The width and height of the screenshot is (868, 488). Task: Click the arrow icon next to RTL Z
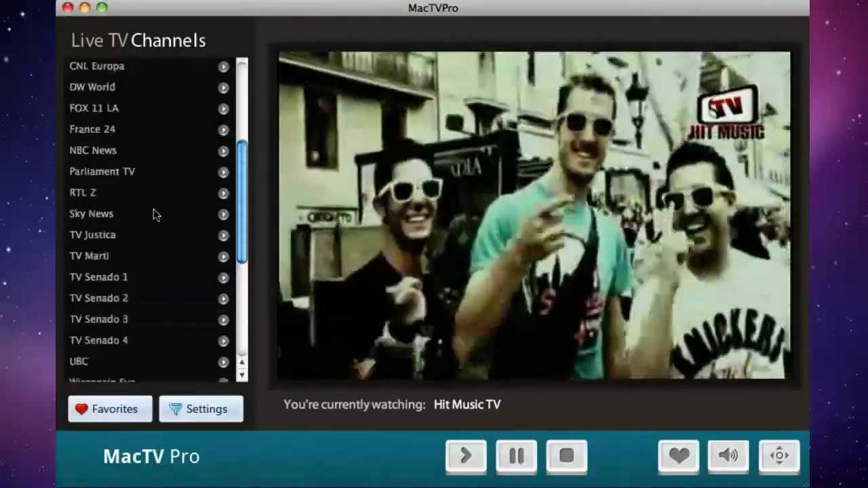223,193
